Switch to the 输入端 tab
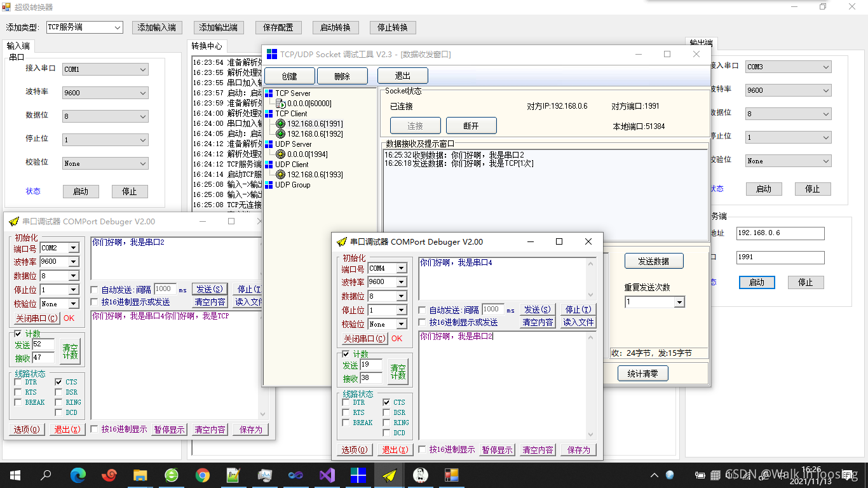This screenshot has width=868, height=488. (18, 46)
